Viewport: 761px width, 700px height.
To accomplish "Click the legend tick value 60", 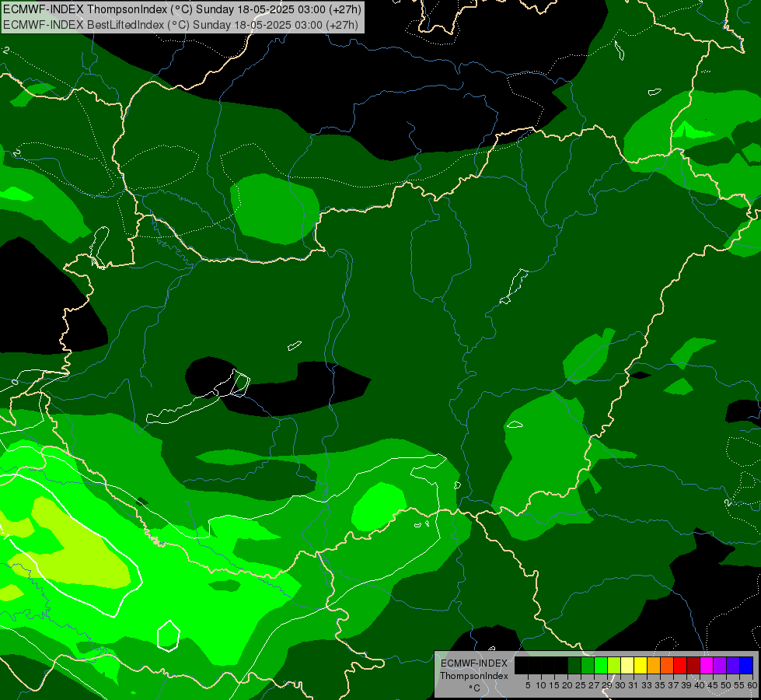I will [752, 685].
